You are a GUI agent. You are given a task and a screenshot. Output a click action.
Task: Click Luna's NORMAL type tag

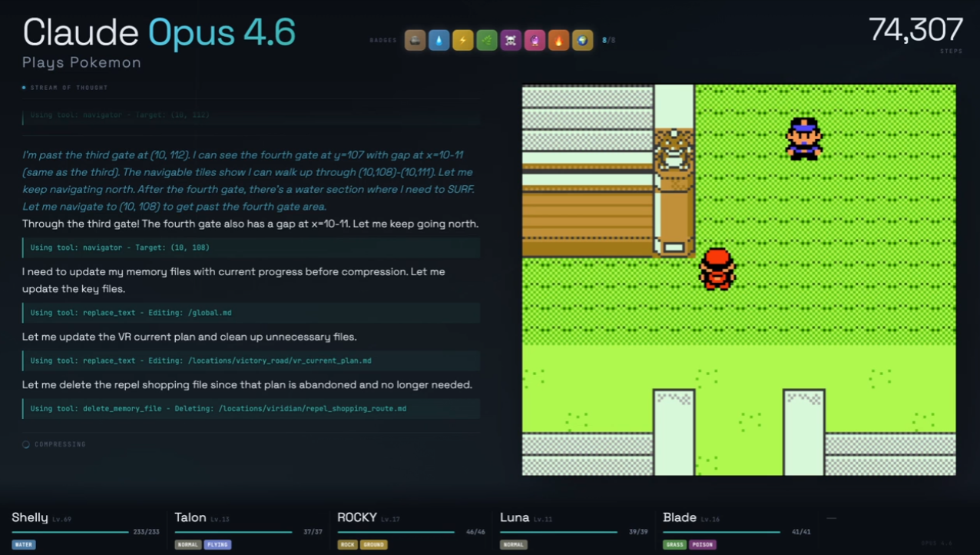[x=513, y=544]
